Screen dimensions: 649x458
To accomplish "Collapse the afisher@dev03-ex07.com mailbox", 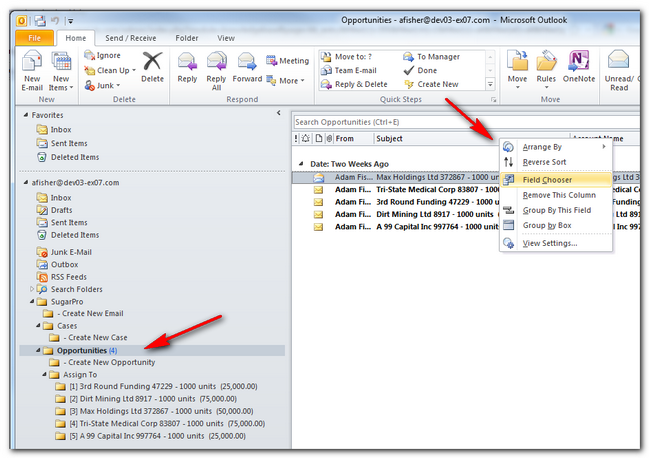I will tap(26, 182).
